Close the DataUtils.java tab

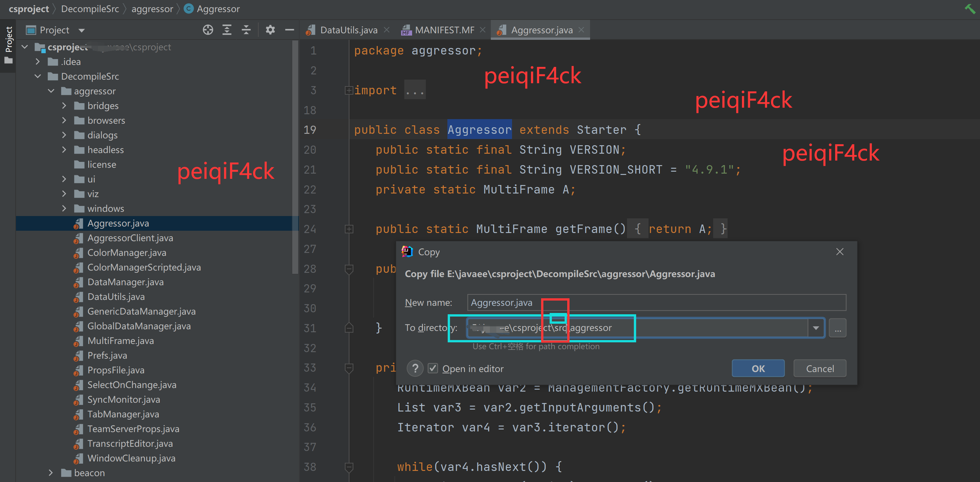click(x=387, y=30)
